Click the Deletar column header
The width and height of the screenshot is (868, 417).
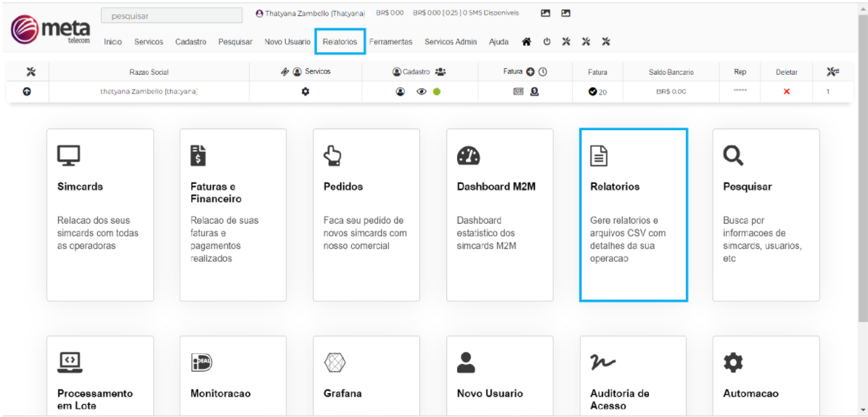point(786,72)
